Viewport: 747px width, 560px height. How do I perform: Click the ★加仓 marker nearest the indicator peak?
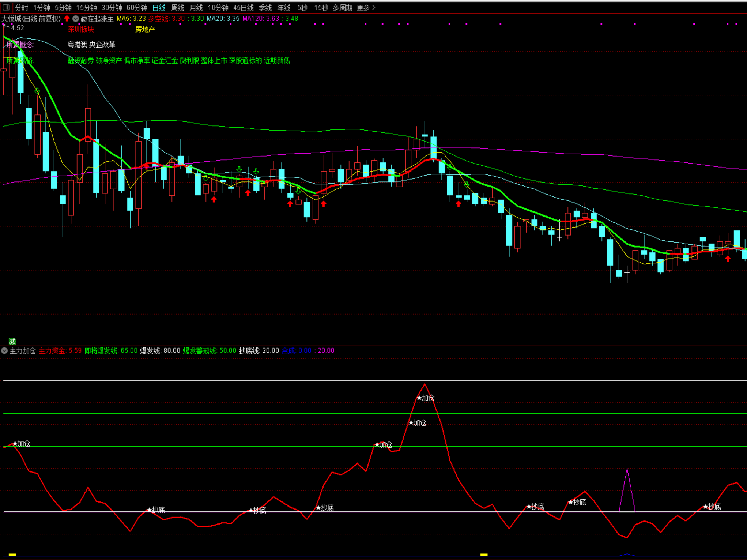coord(425,398)
